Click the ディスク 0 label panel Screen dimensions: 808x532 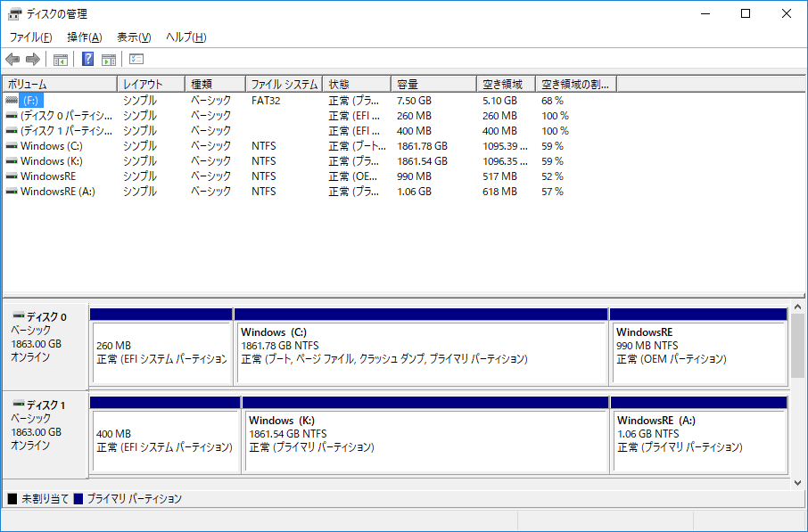pyautogui.click(x=45, y=347)
